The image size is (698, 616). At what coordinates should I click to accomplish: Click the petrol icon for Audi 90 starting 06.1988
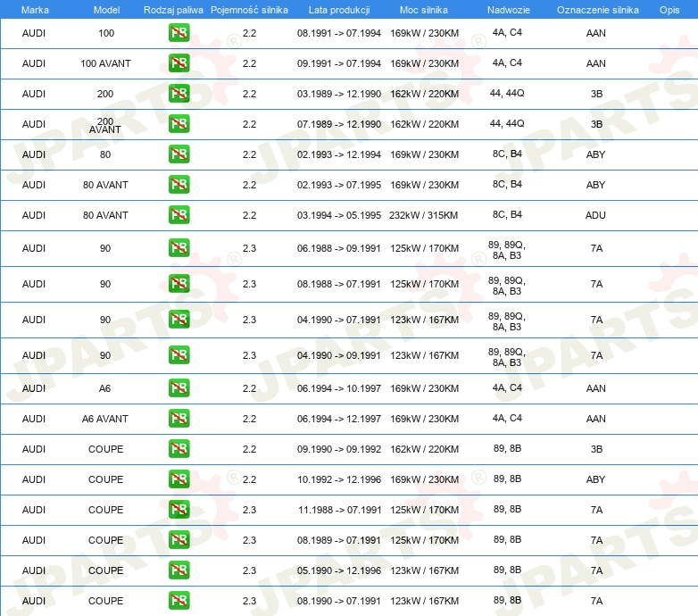click(179, 248)
